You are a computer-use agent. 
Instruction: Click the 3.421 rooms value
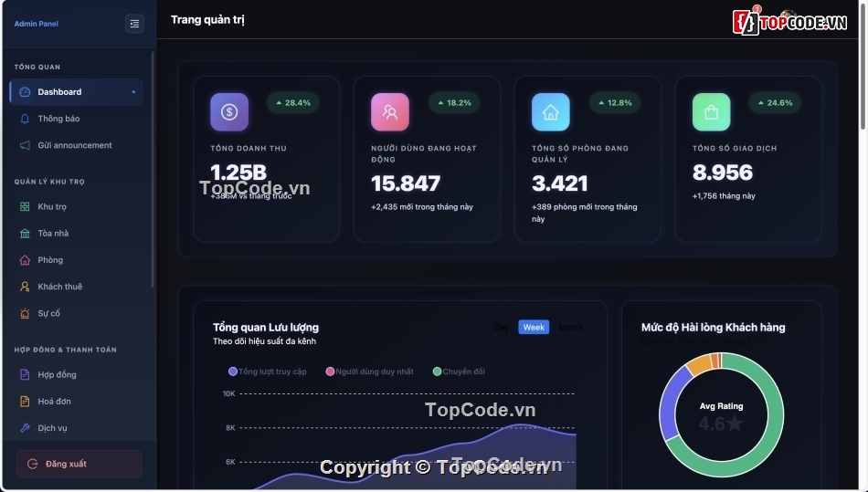pyautogui.click(x=560, y=183)
